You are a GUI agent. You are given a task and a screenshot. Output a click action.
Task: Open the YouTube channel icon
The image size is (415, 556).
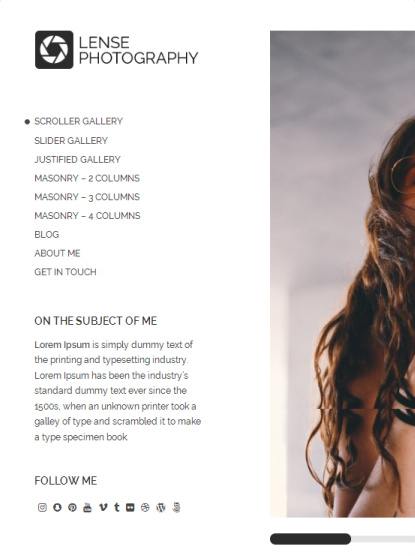click(x=87, y=507)
